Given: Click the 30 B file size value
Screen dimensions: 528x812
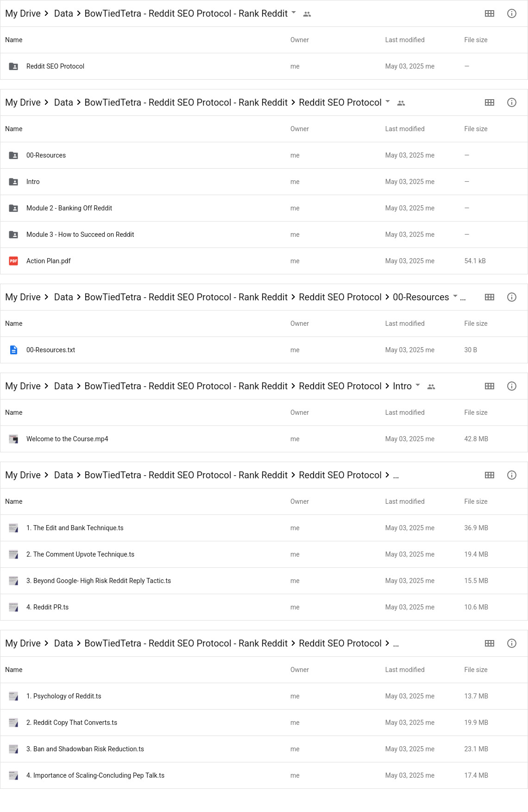Looking at the screenshot, I should tap(471, 350).
